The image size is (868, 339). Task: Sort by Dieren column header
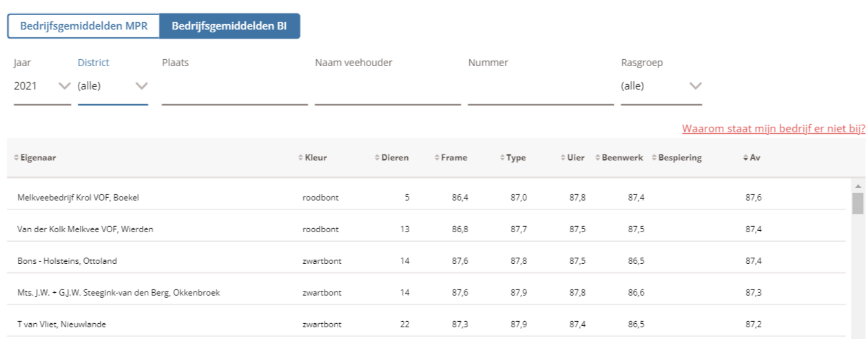(395, 158)
